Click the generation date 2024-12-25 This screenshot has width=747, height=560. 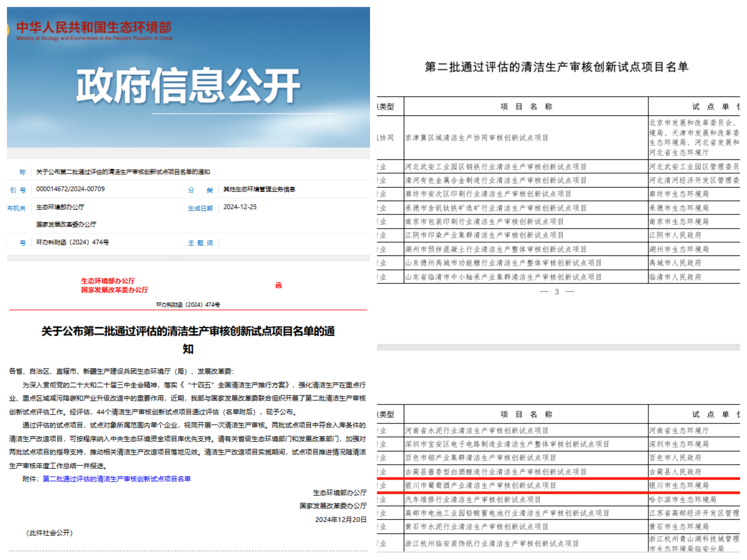pyautogui.click(x=240, y=207)
